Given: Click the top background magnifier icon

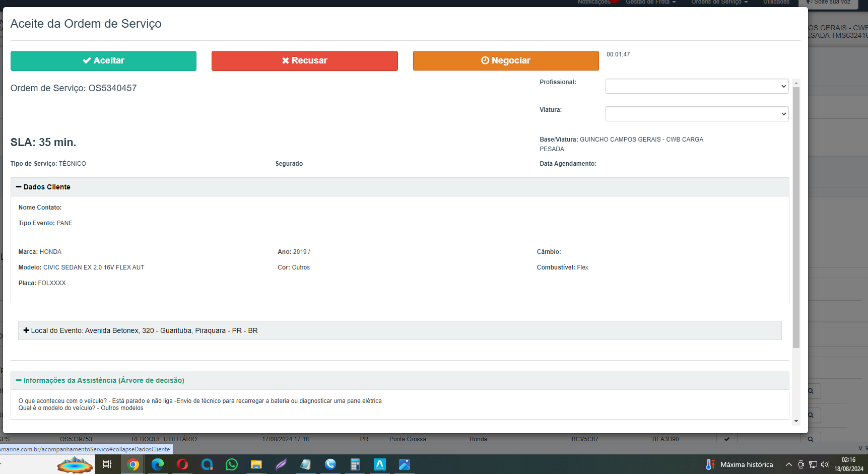Looking at the screenshot, I should pos(811,391).
